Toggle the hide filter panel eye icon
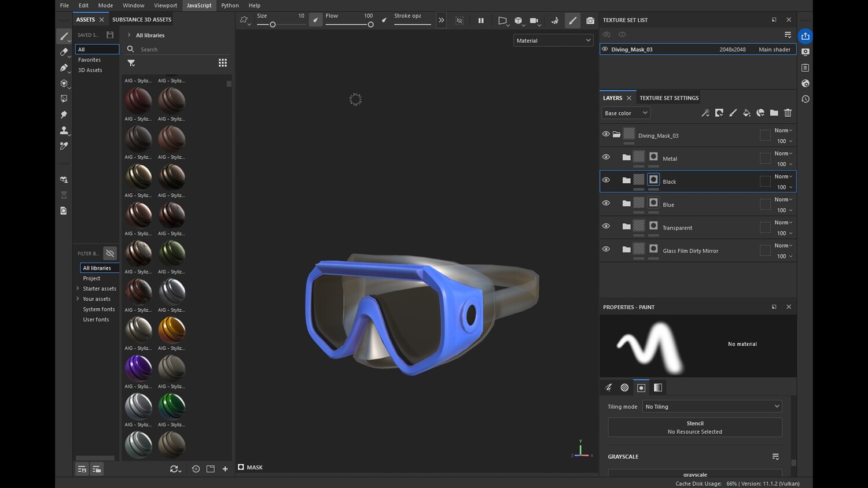Screen dimensions: 868x488 (x=110, y=253)
